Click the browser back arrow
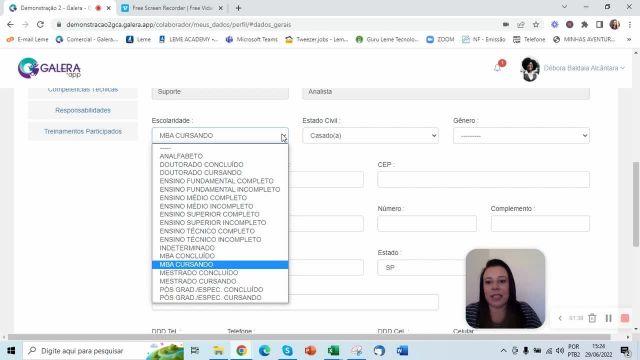Viewport: 640px width, 360px height. coord(10,24)
